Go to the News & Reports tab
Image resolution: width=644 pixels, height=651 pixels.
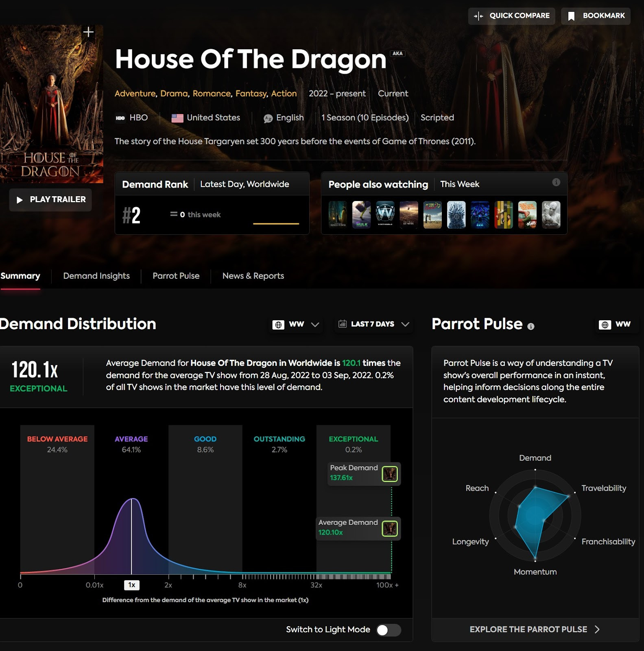coord(253,276)
